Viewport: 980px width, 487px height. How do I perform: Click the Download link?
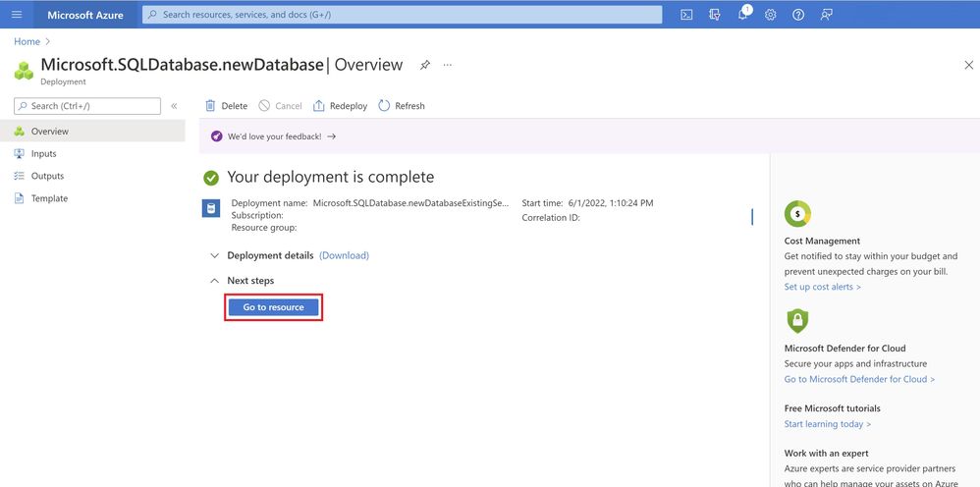coord(344,255)
